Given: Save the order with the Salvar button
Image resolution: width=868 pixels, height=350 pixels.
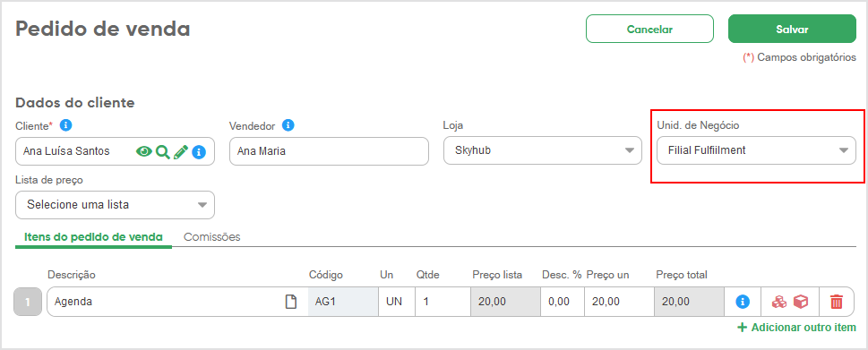Looking at the screenshot, I should 792,29.
